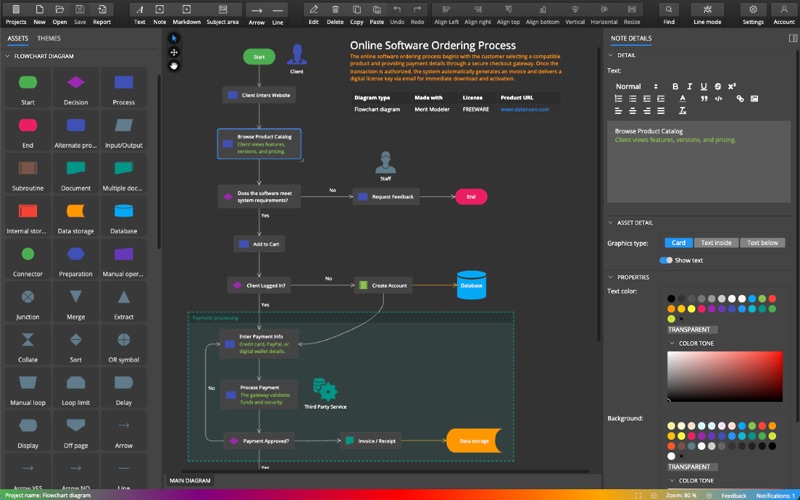Open Notifications in status bar
Screen dimensions: 800x500
(775, 496)
